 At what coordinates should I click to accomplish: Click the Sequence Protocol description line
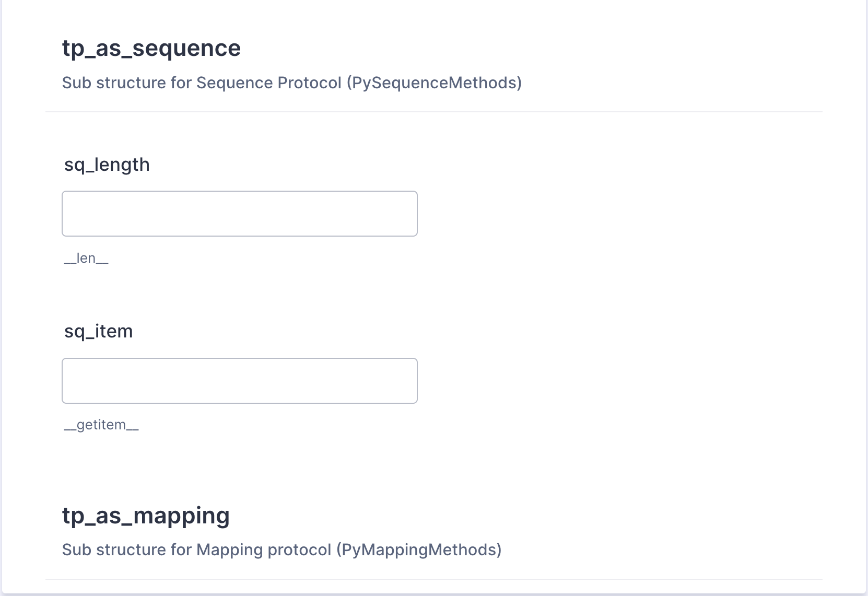pos(291,83)
